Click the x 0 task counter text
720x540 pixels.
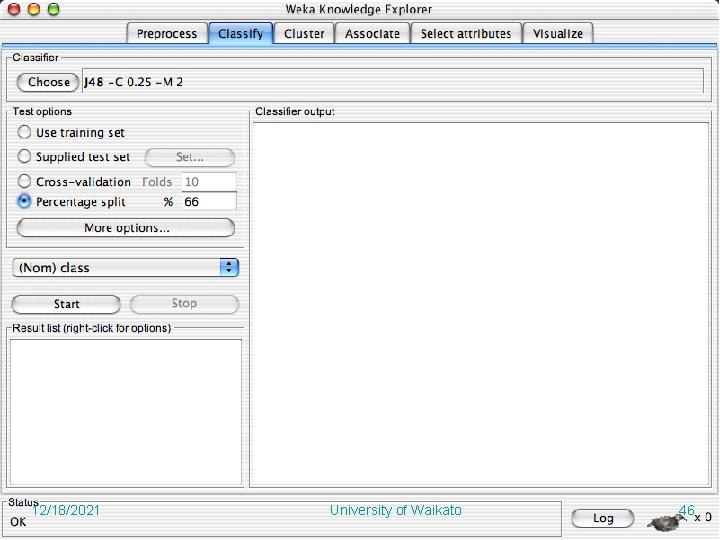(x=703, y=518)
